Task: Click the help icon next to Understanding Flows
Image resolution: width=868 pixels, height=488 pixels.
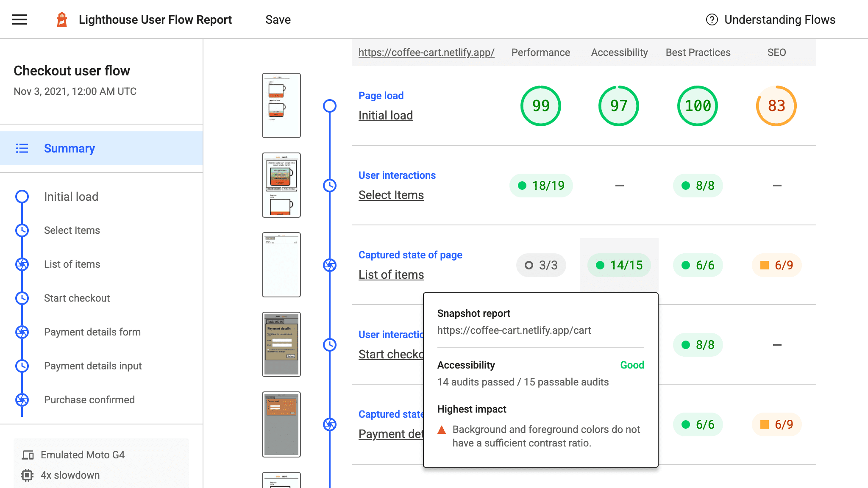Action: (711, 19)
